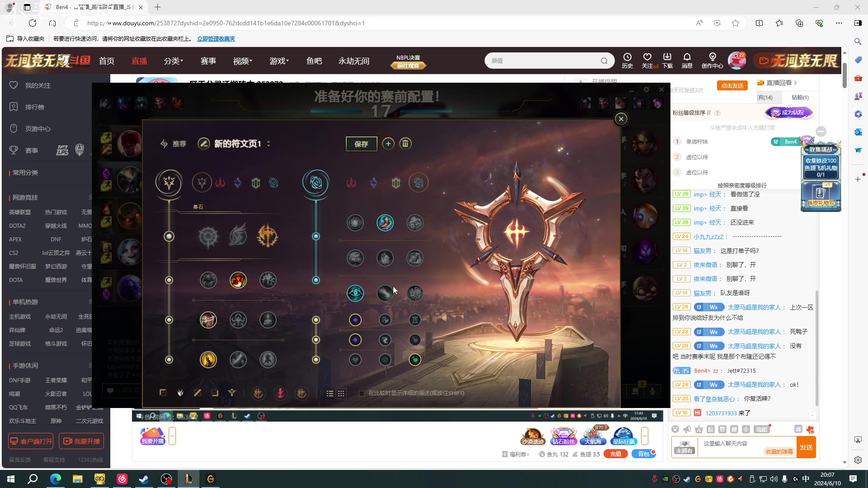This screenshot has height=488, width=868.
Task: Open the 关注 heart icon in header
Action: (x=648, y=60)
